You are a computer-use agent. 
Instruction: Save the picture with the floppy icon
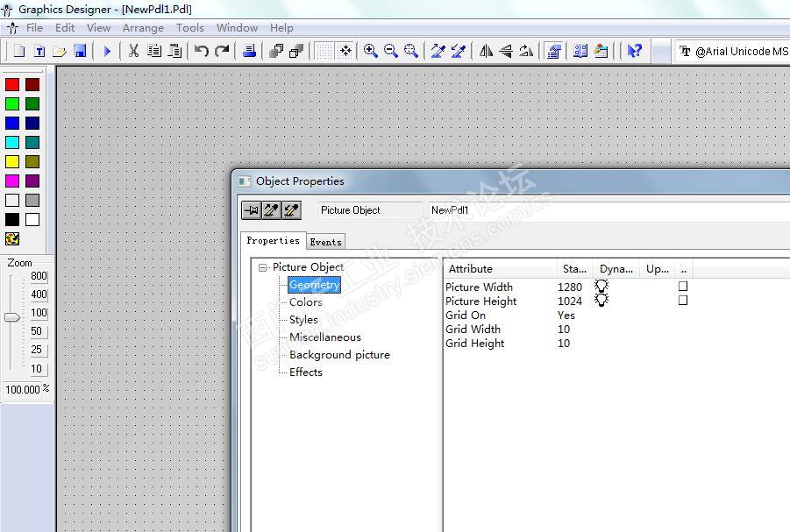tap(80, 51)
